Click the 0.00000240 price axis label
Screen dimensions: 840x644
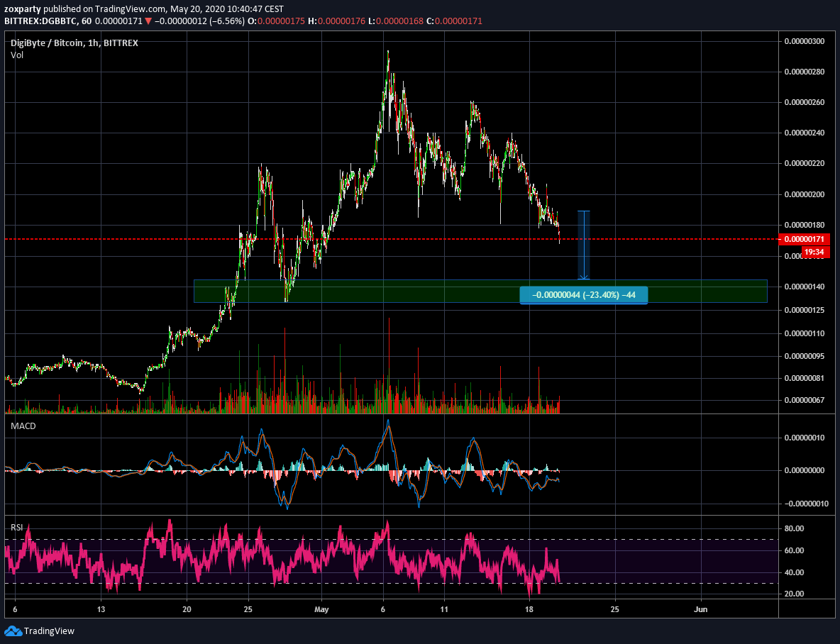pyautogui.click(x=804, y=133)
